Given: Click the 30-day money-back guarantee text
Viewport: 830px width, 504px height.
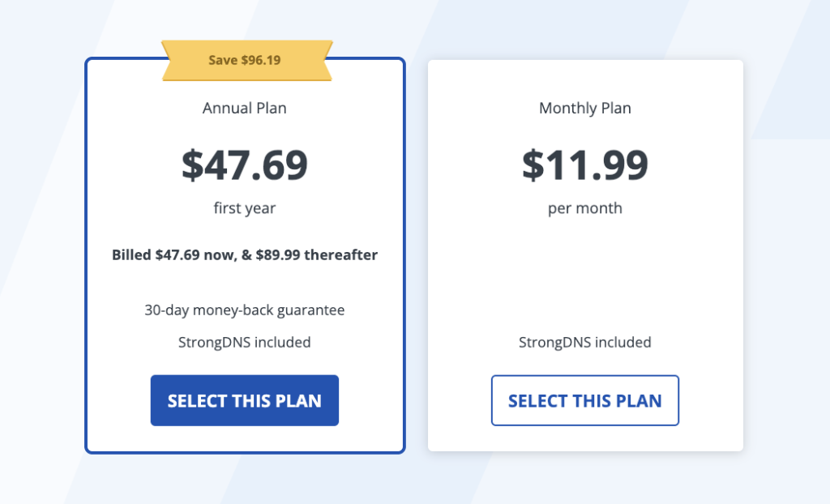Looking at the screenshot, I should pyautogui.click(x=244, y=310).
